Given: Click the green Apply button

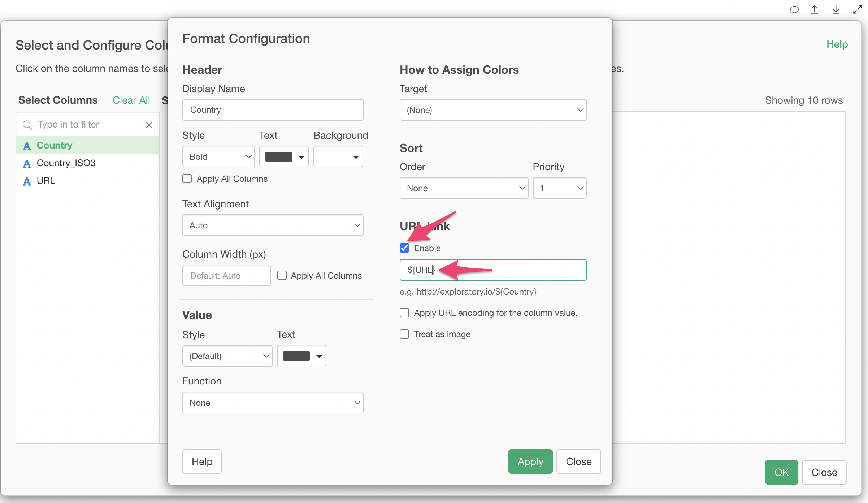Looking at the screenshot, I should click(530, 461).
